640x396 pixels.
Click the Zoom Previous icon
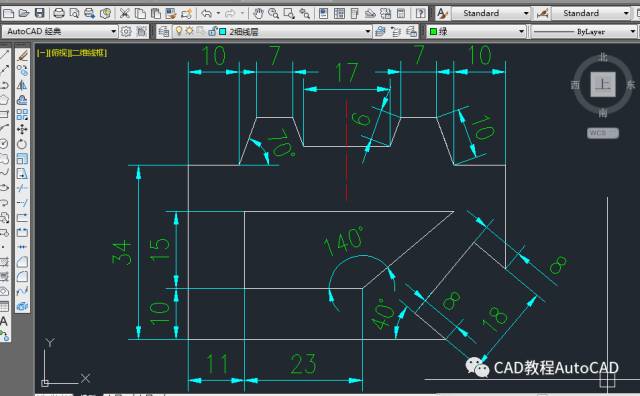tap(304, 13)
